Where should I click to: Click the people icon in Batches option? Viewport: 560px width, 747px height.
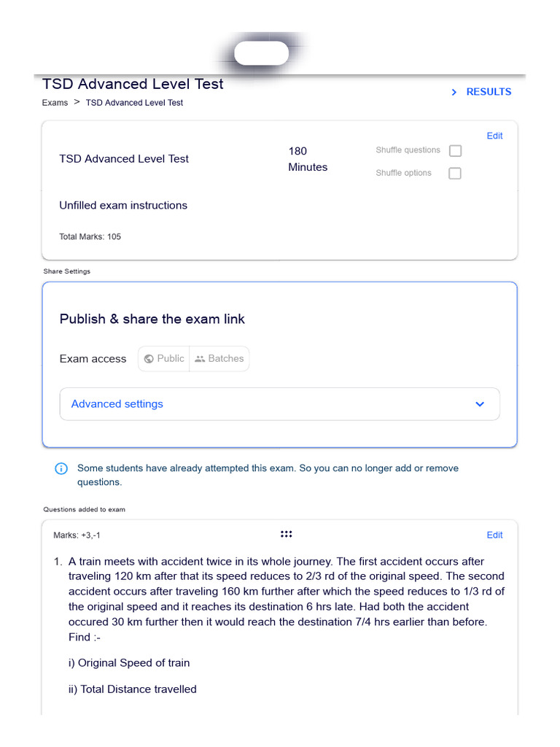[x=200, y=359]
